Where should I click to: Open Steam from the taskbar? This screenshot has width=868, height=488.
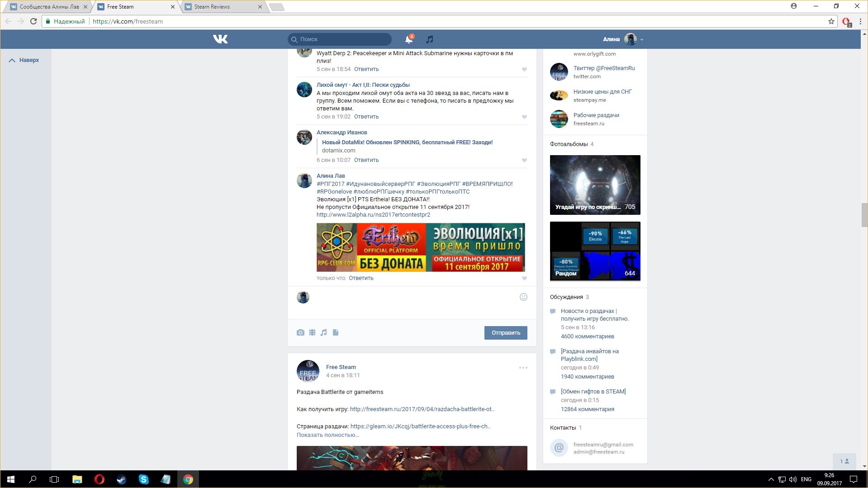121,479
